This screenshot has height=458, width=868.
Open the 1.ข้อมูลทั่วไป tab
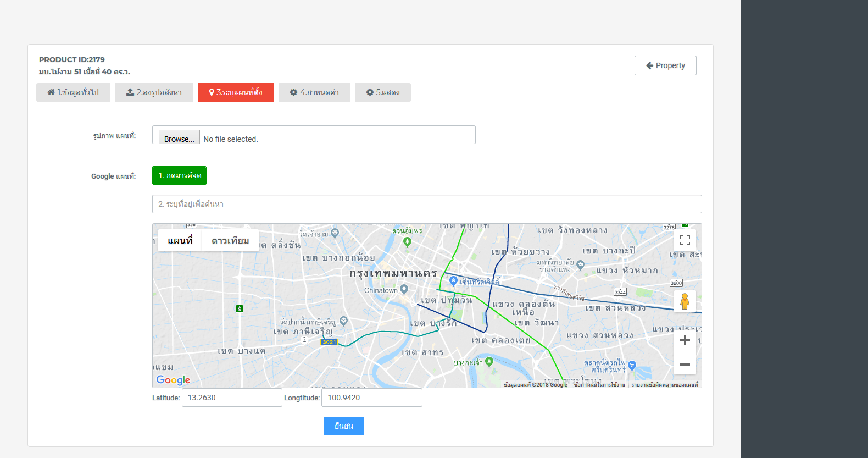73,92
